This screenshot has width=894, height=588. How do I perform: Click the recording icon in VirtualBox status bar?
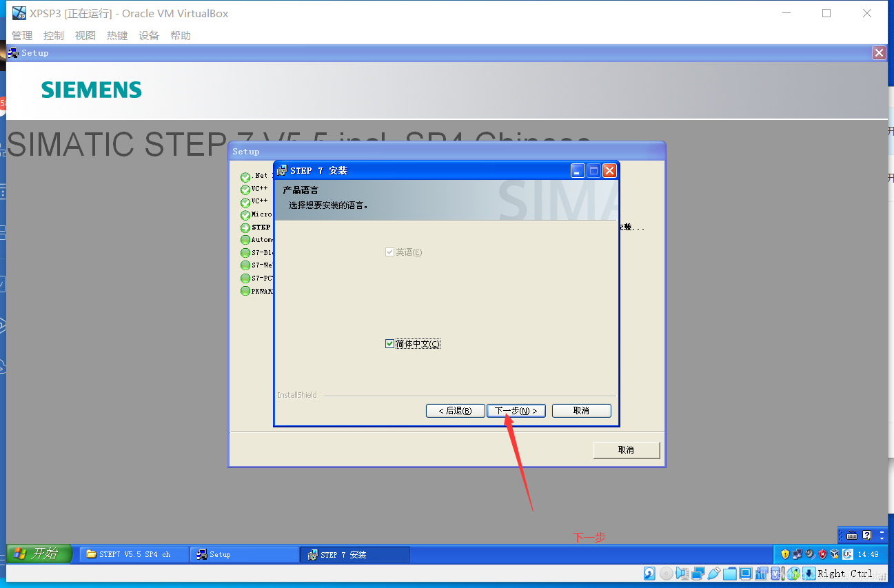(x=762, y=573)
